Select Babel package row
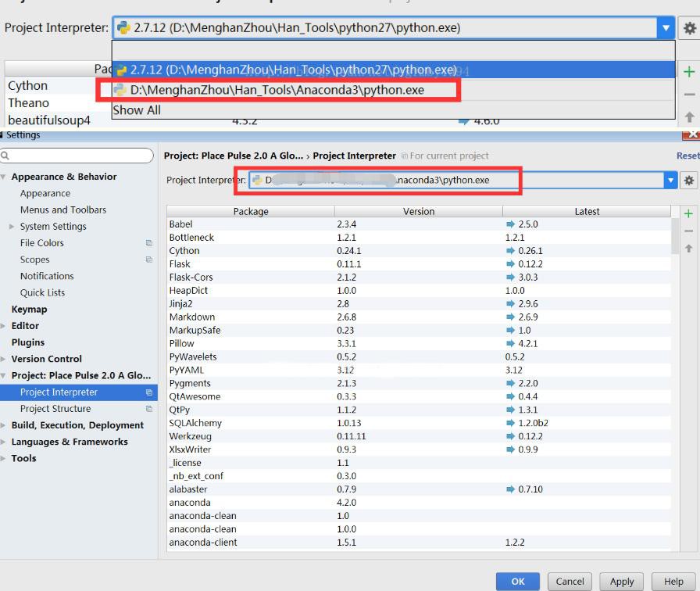Viewport: 700px width, 591px height. pos(419,224)
